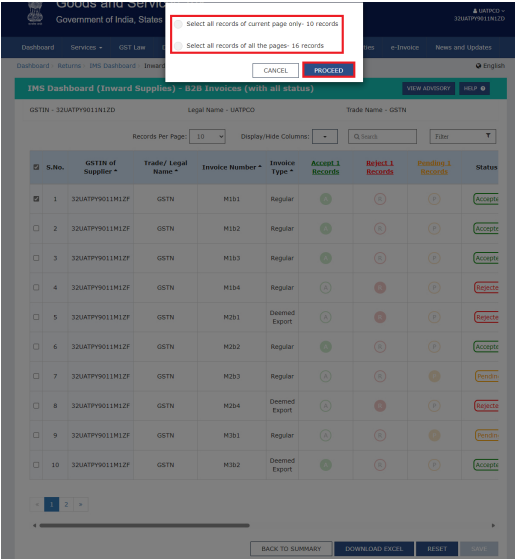Click the Accept icon for invoice M3b2
Screen dimensions: 515x559
pos(325,465)
